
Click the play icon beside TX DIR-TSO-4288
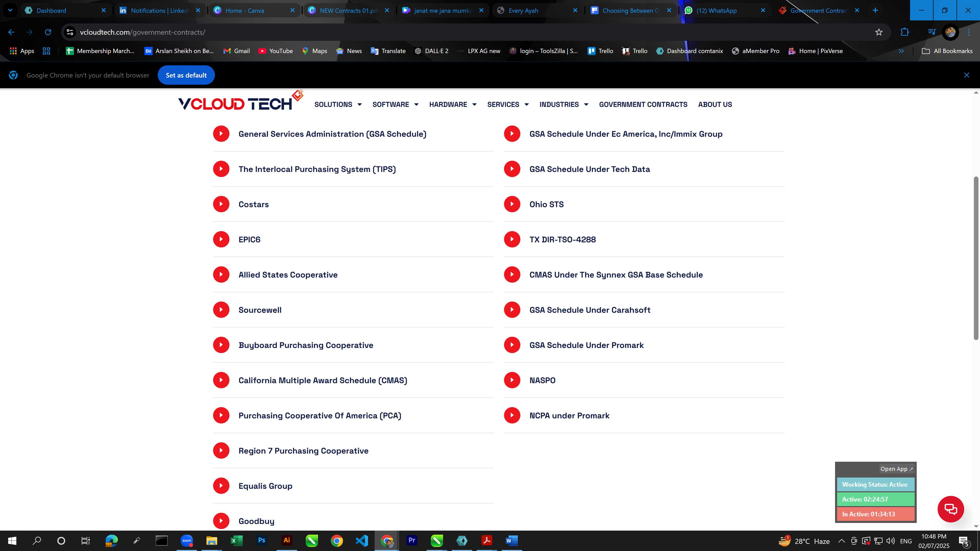pyautogui.click(x=512, y=239)
